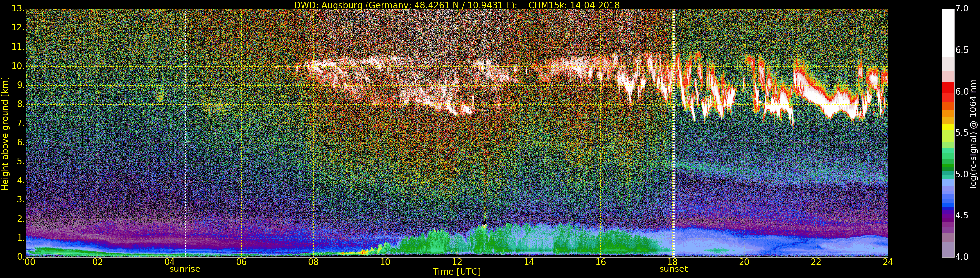Click colorbar tick value '5.5'
The image size is (980, 278).
(x=962, y=132)
